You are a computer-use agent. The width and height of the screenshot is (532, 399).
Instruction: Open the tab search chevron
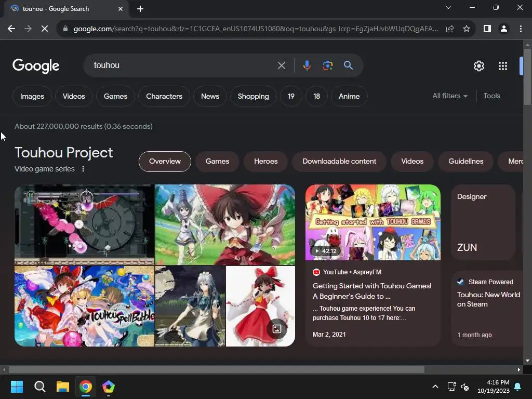click(448, 7)
